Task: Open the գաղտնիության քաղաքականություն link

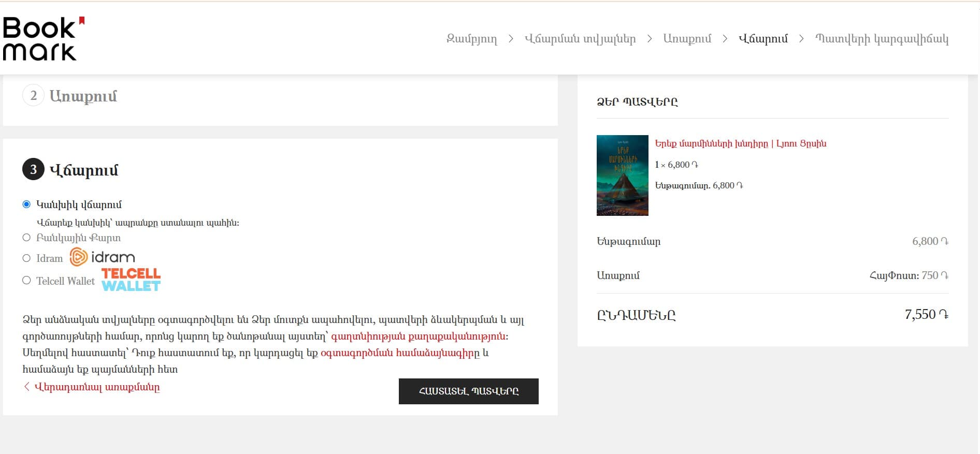Action: (x=418, y=336)
